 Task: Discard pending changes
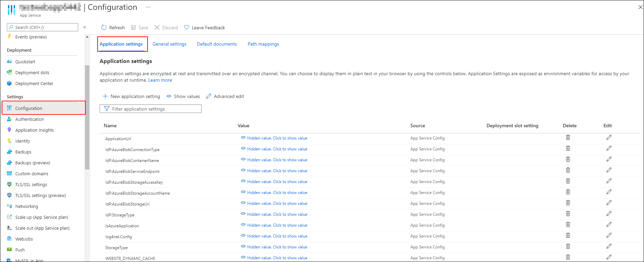pyautogui.click(x=166, y=28)
